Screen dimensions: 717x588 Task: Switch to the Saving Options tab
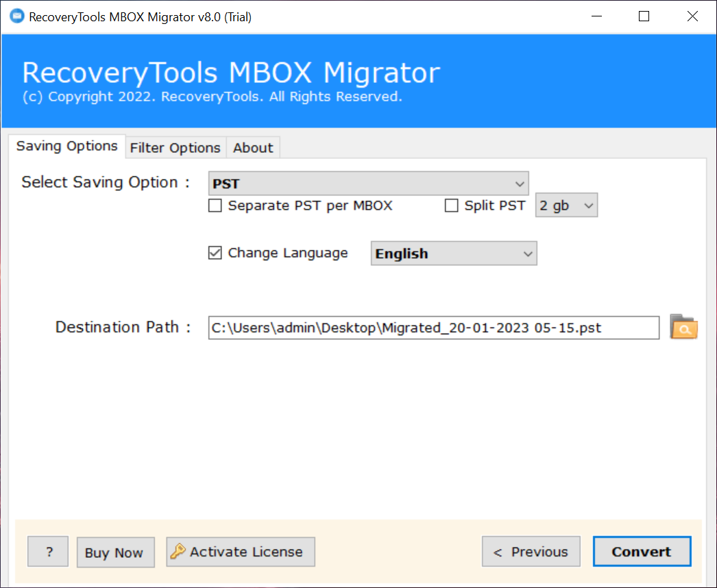[x=66, y=146]
